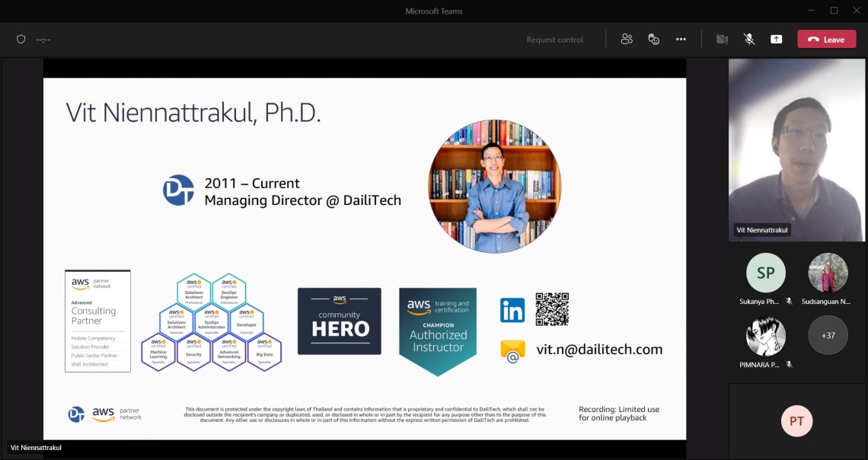Image resolution: width=868 pixels, height=460 pixels.
Task: Click the AWS community HERO badge
Action: coord(340,321)
